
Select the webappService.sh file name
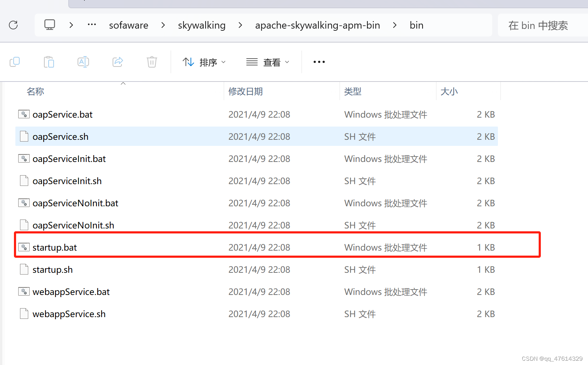pos(69,314)
